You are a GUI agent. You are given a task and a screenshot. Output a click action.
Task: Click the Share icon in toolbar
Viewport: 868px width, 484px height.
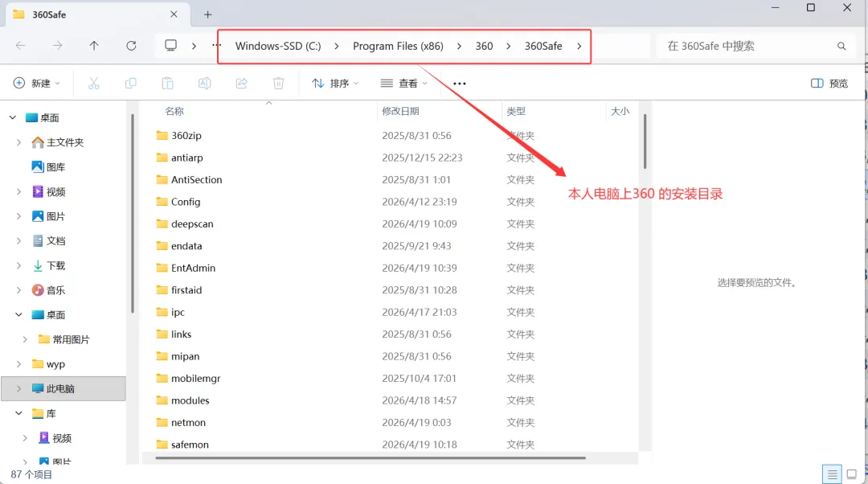[241, 84]
